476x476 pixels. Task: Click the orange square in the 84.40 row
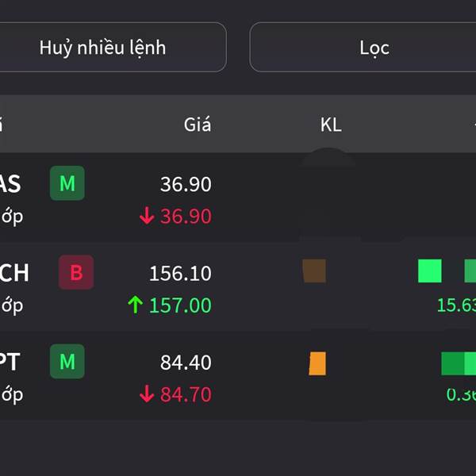pyautogui.click(x=317, y=363)
